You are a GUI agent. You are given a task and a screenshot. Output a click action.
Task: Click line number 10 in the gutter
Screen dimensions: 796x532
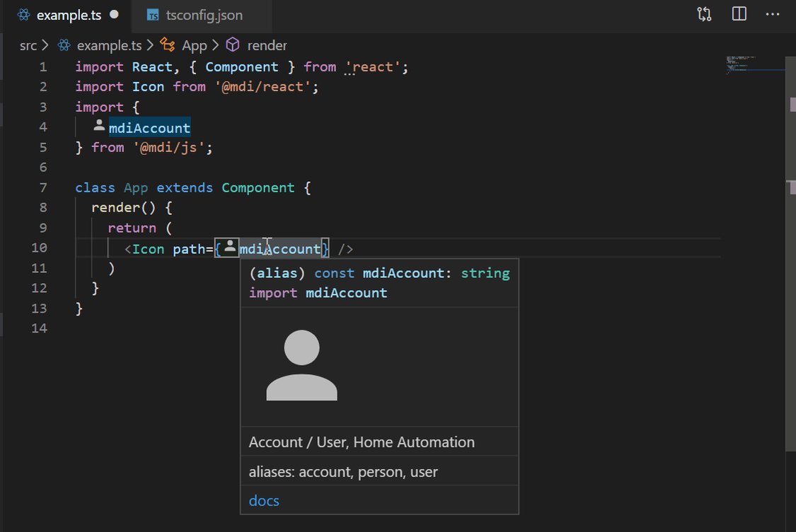[x=39, y=248]
